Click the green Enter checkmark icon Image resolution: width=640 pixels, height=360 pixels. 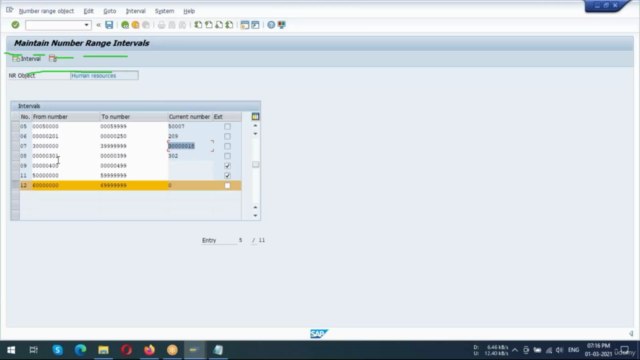pos(16,25)
